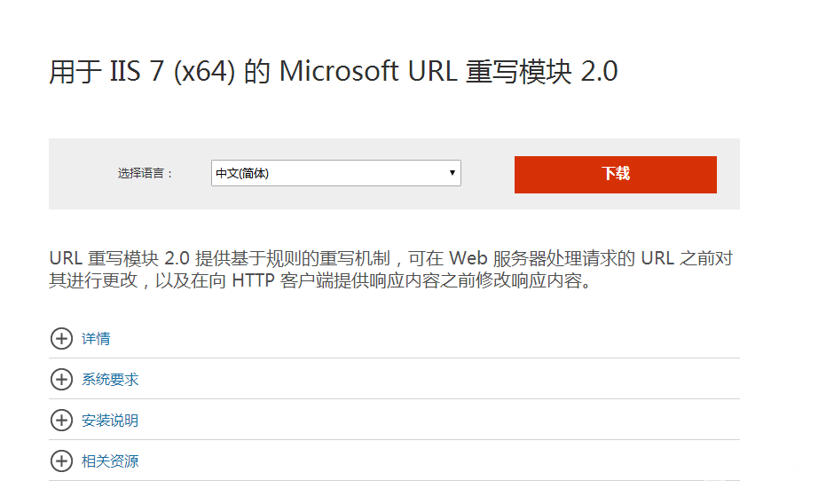
Task: Click the plus icon beside 安装说明
Action: click(61, 421)
